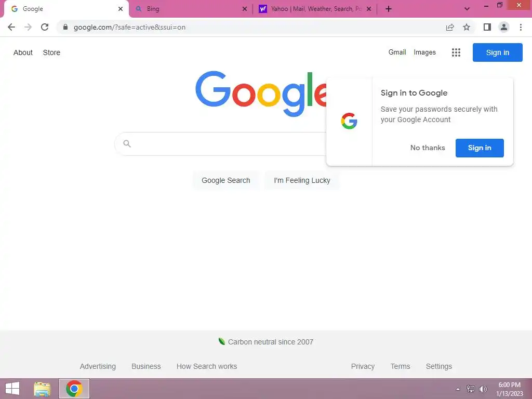Bookmark this tab with star icon
The height and width of the screenshot is (399, 532).
(467, 27)
